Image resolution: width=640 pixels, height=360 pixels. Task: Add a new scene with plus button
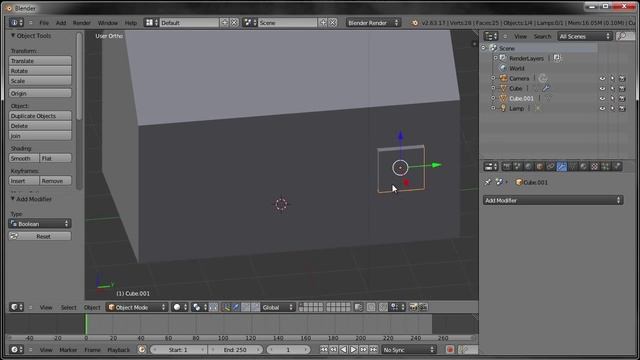pyautogui.click(x=323, y=22)
